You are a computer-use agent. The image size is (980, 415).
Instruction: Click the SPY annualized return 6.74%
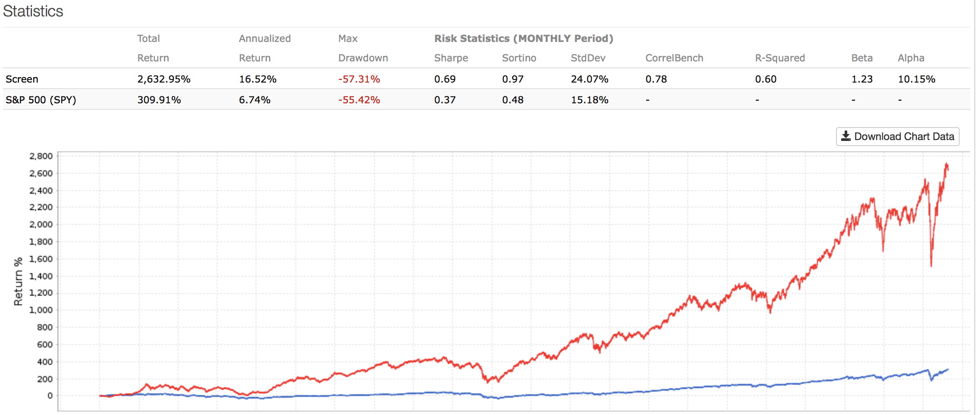click(254, 100)
